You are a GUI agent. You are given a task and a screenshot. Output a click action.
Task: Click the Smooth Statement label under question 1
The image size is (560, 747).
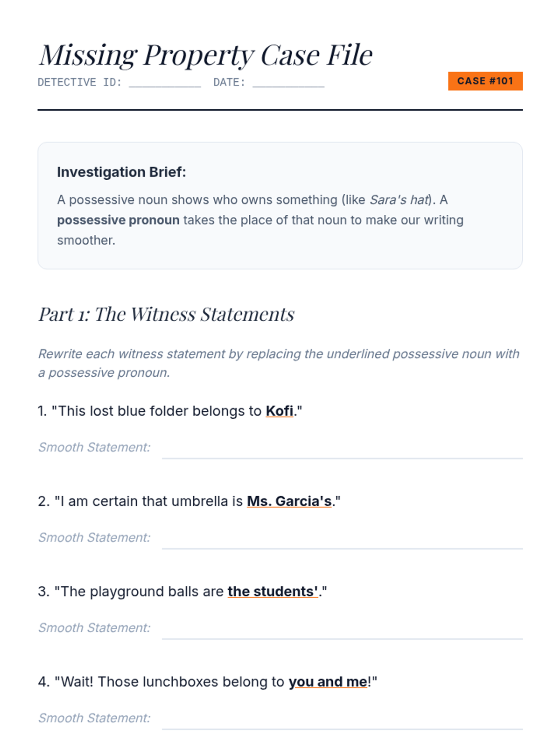(94, 447)
